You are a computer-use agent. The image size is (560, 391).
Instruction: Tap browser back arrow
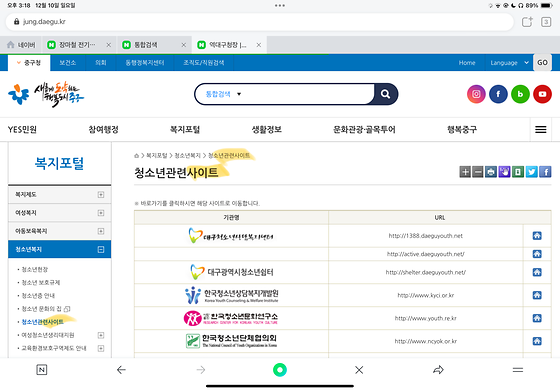(121, 370)
